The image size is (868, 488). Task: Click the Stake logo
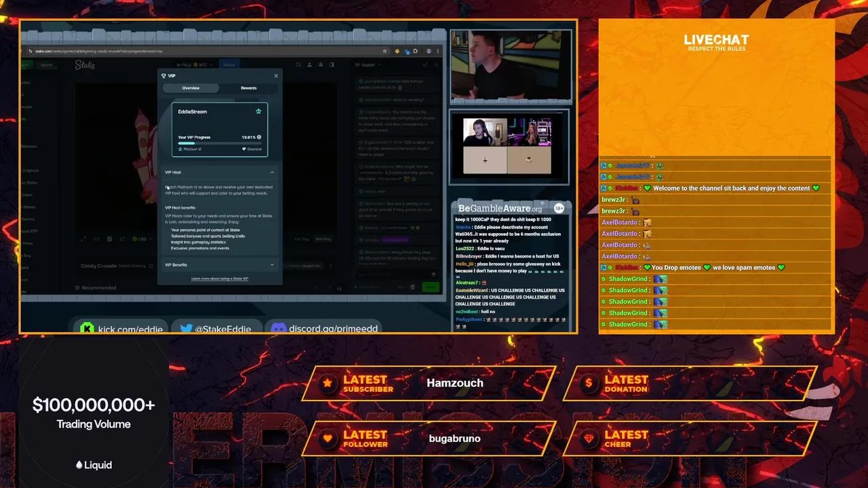85,65
